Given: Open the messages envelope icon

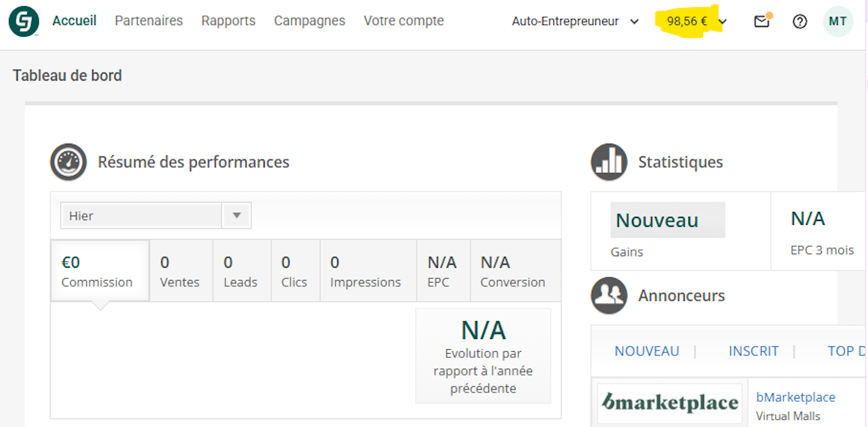Looking at the screenshot, I should [762, 22].
